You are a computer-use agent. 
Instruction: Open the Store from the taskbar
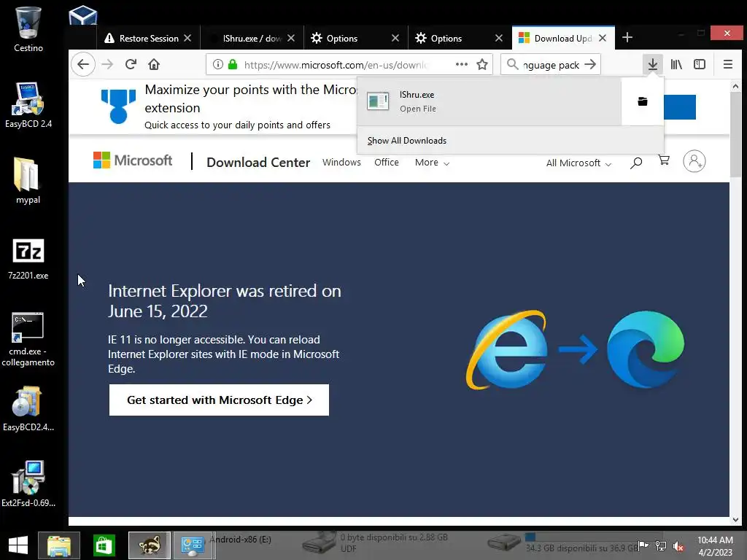pyautogui.click(x=104, y=545)
